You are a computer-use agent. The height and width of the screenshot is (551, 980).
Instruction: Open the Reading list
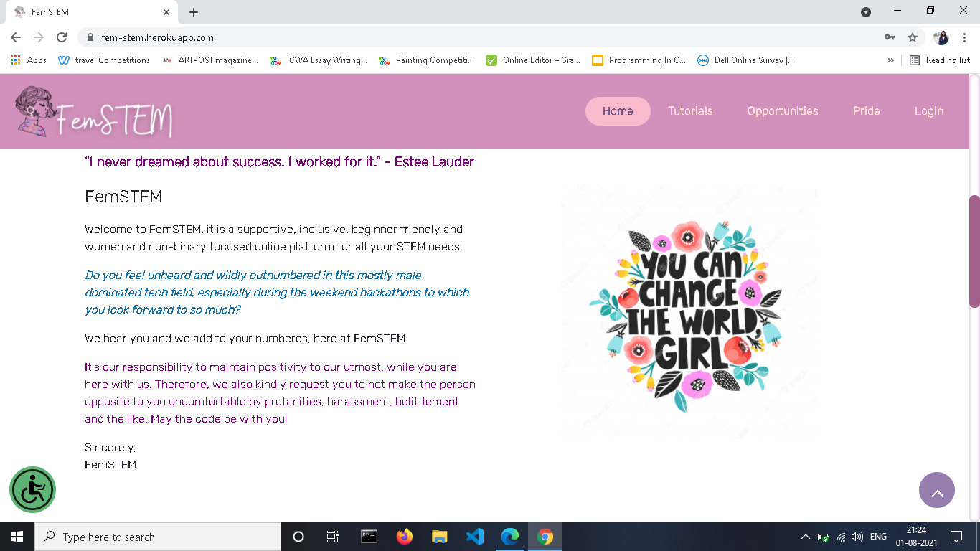pos(940,60)
